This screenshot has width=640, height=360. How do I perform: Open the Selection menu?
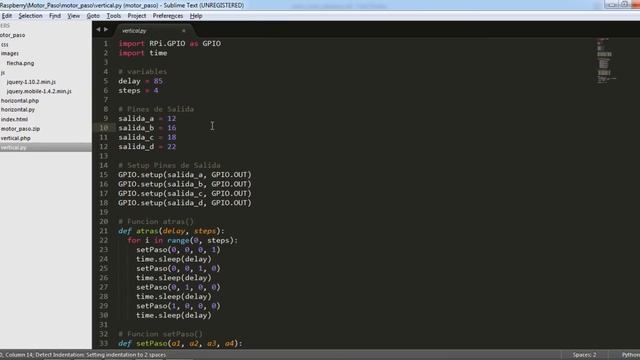30,16
